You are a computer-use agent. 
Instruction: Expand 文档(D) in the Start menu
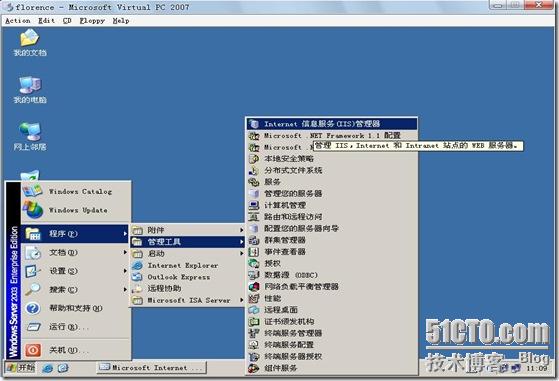[x=76, y=252]
